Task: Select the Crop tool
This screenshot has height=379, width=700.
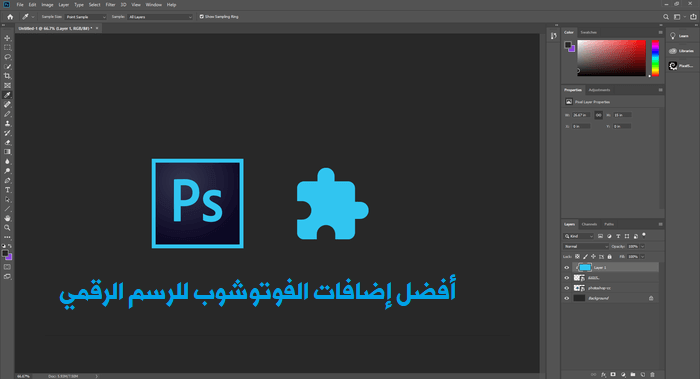Action: point(7,76)
